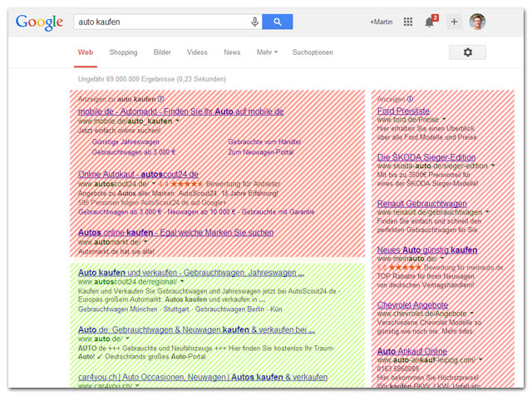Activate voice search microphone icon

tap(254, 22)
